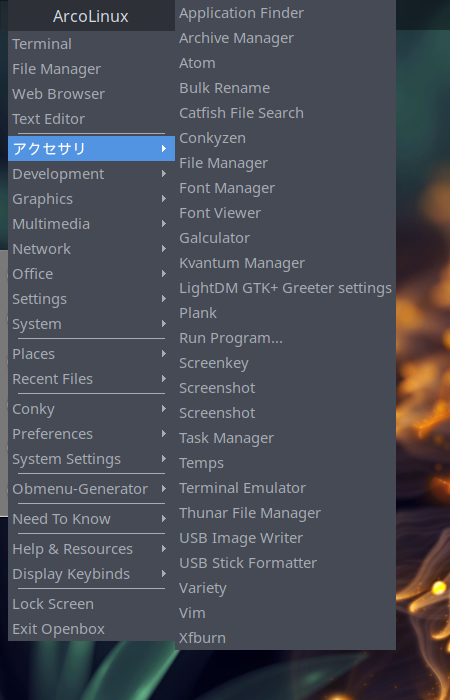This screenshot has height=700, width=450.
Task: Expand the Development submenu arrow
Action: [x=164, y=174]
